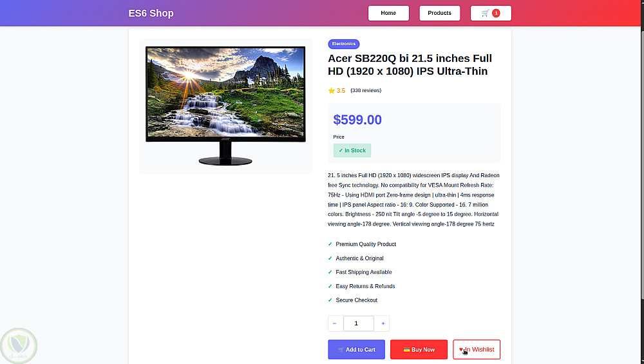Select the Electronics category badge
Viewport: 644px width, 364px height.
[x=344, y=44]
